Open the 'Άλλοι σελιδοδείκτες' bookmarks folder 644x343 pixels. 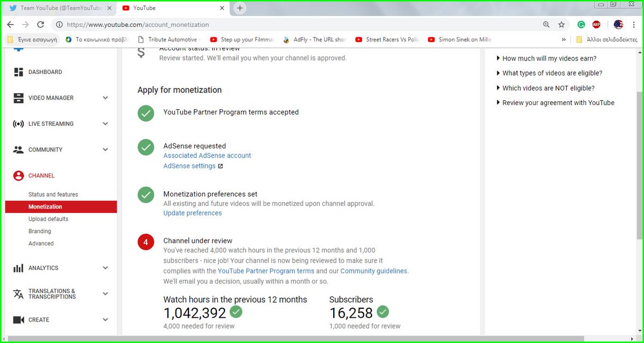coord(606,40)
